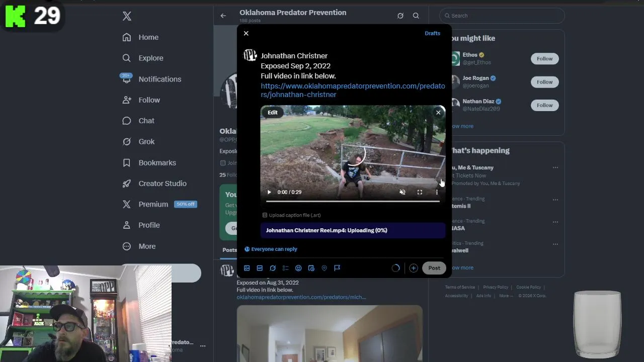Click Upload caption file (.srt)

(291, 215)
